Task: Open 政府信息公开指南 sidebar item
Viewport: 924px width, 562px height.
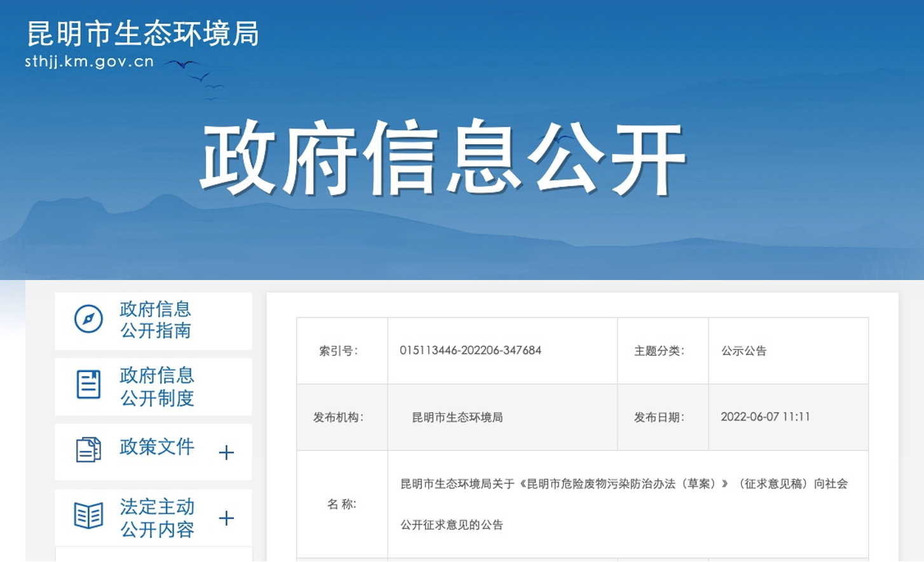Action: pos(153,321)
